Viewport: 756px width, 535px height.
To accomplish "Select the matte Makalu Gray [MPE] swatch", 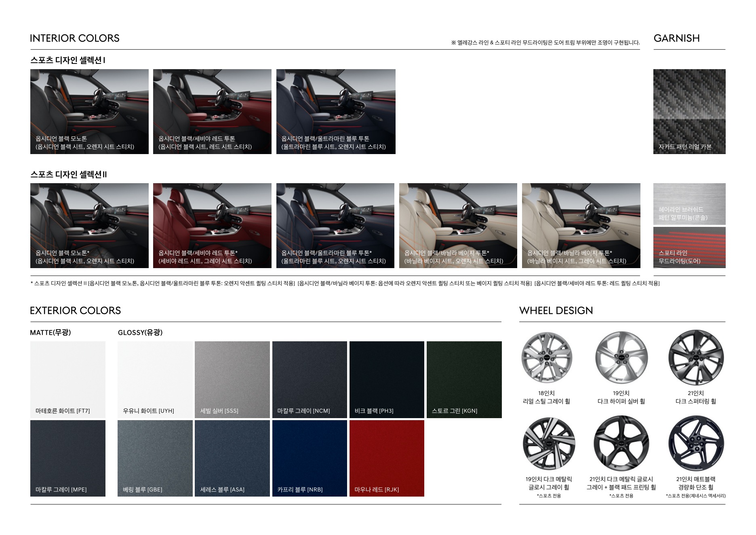I will click(x=67, y=458).
